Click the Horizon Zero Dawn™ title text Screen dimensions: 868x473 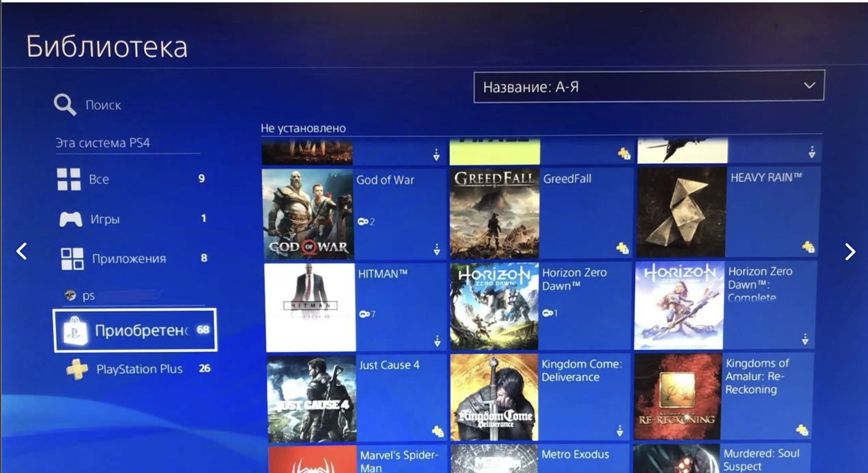tap(574, 279)
